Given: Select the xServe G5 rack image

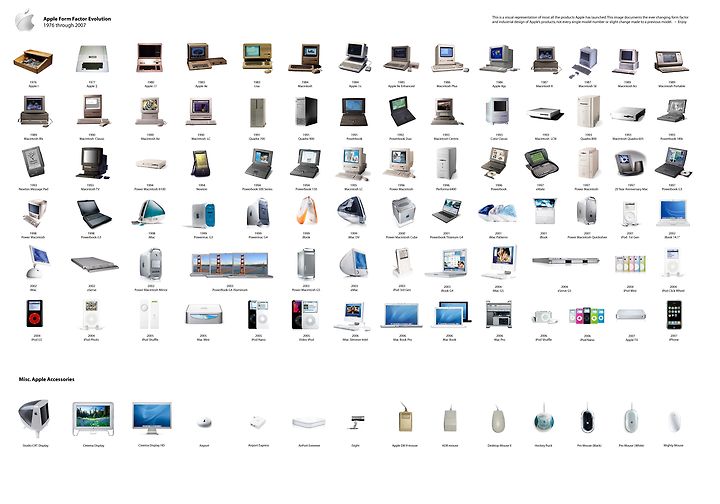Looking at the screenshot, I should [x=566, y=261].
